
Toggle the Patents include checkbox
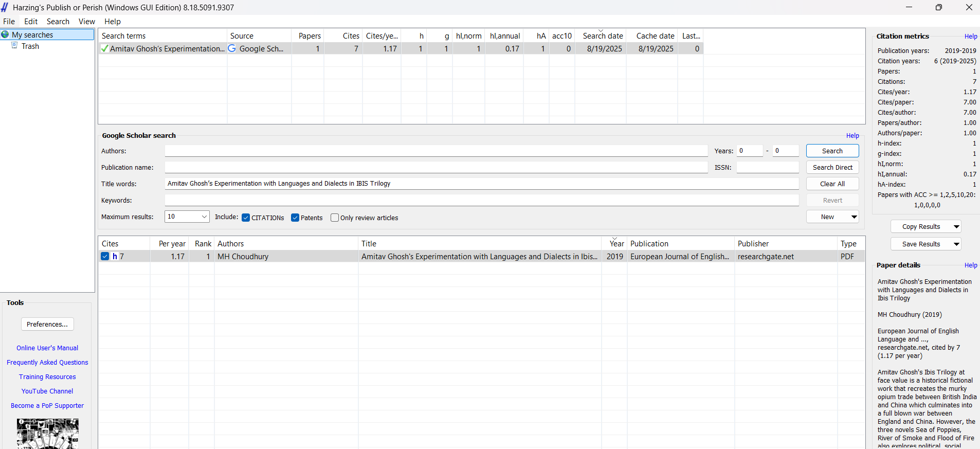[x=295, y=218]
